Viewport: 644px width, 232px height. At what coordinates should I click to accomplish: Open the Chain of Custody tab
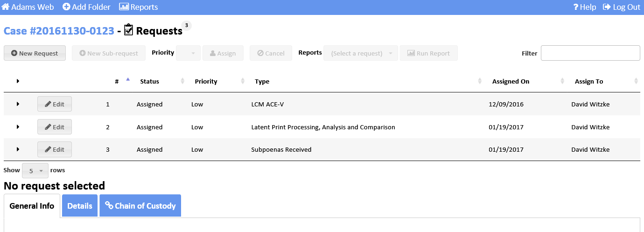[x=140, y=206]
